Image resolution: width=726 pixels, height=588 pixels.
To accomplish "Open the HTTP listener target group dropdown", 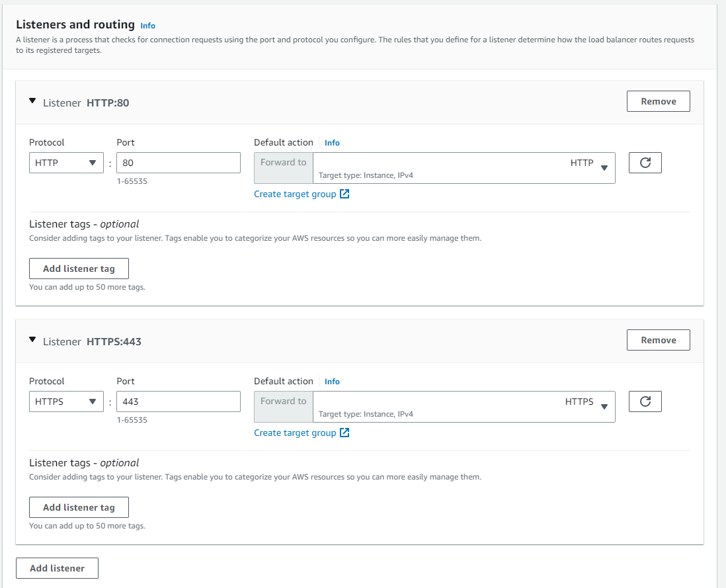I will click(x=464, y=168).
